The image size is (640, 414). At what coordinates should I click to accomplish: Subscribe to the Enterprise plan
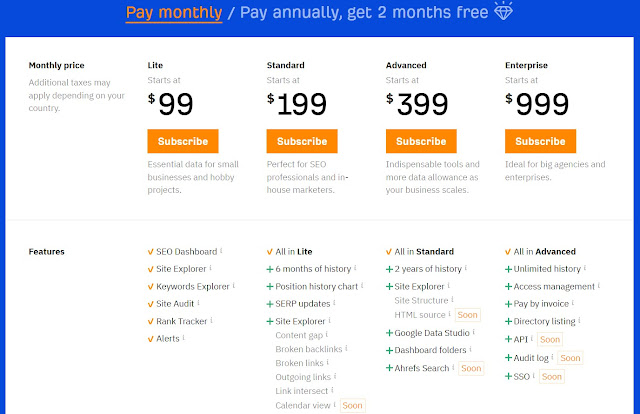pyautogui.click(x=540, y=141)
